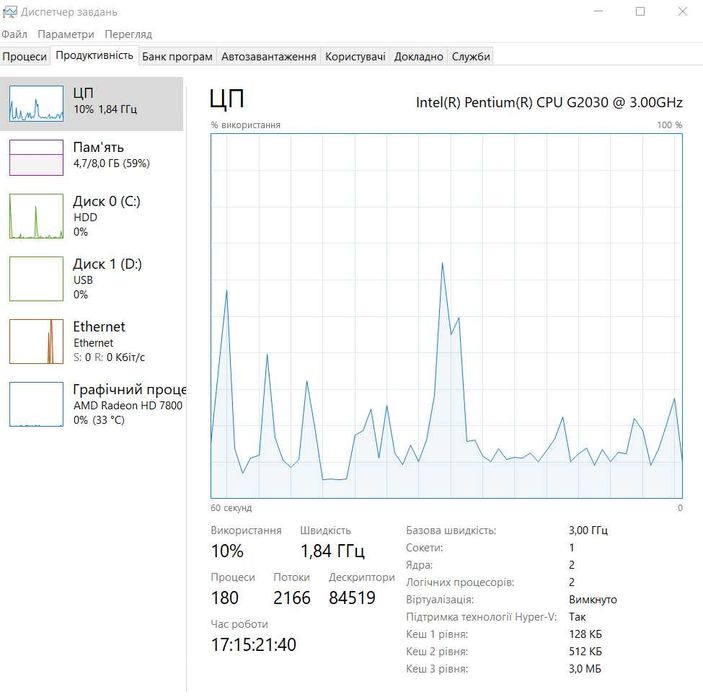The image size is (703, 699).
Task: Click the Віртуалізація Вимкнуто value
Action: [x=593, y=599]
